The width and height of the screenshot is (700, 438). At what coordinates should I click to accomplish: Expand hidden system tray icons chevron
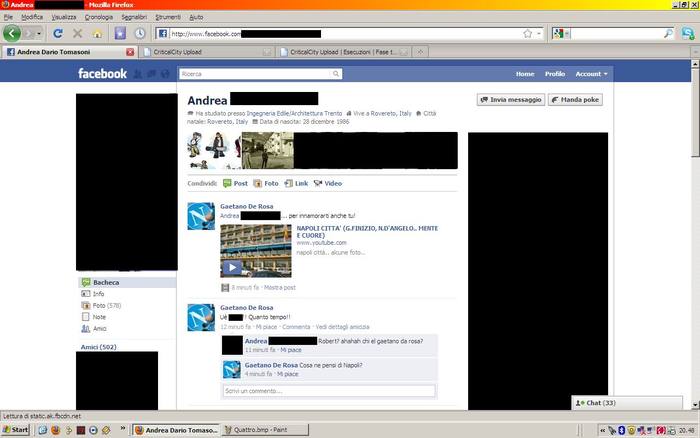[x=602, y=430]
